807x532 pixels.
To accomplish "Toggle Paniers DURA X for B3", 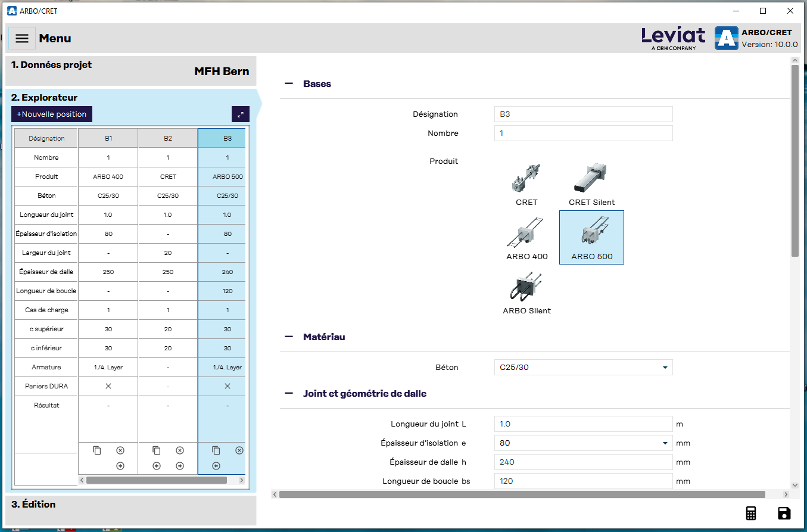I will coord(228,386).
